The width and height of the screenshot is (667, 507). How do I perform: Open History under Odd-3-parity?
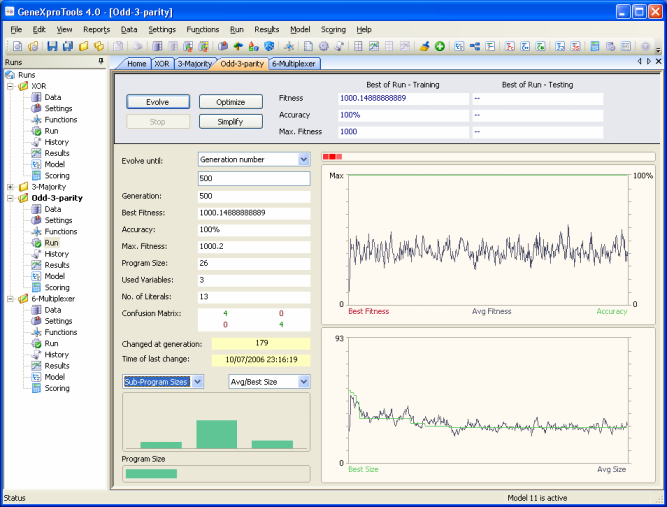57,254
